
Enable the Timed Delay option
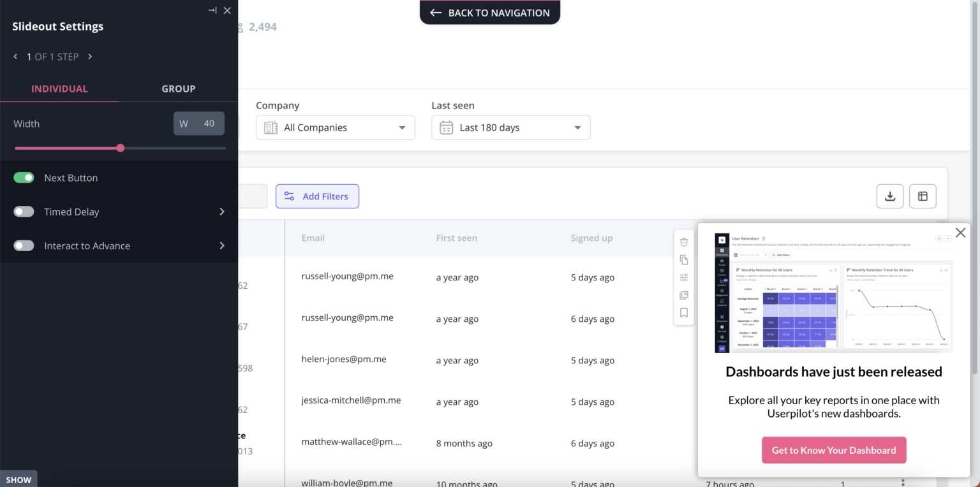24,212
